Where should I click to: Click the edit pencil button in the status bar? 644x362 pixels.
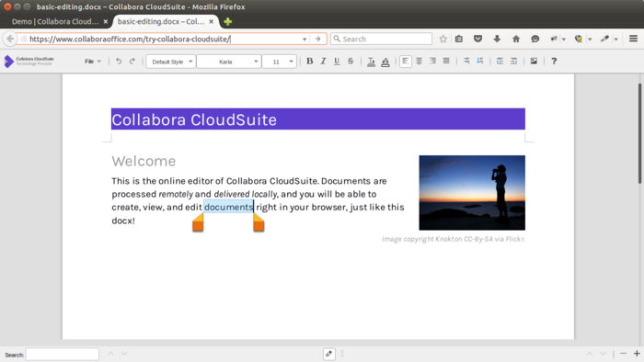click(x=329, y=354)
